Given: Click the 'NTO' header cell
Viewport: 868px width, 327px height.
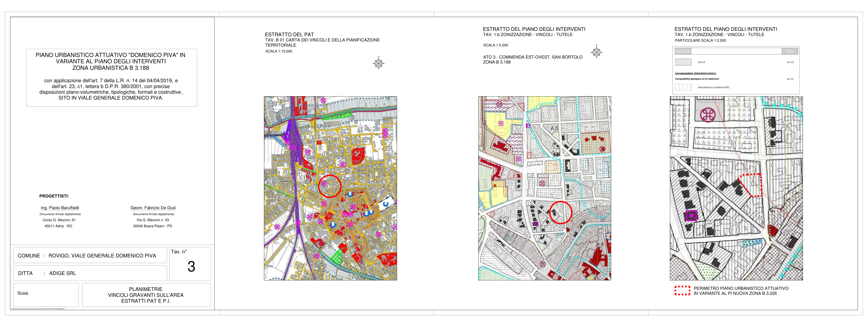Looking at the screenshot, I should (x=790, y=51).
